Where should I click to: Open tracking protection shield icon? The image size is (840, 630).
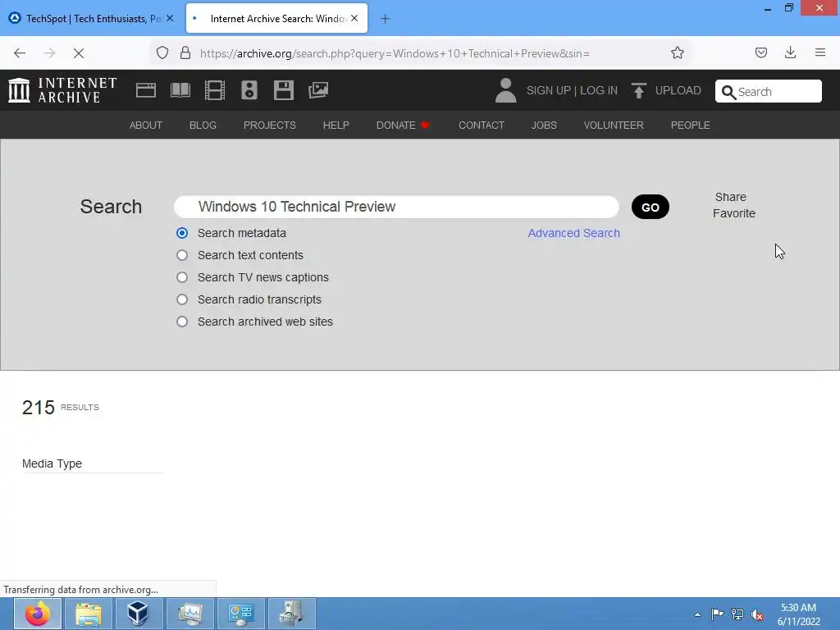pyautogui.click(x=162, y=53)
